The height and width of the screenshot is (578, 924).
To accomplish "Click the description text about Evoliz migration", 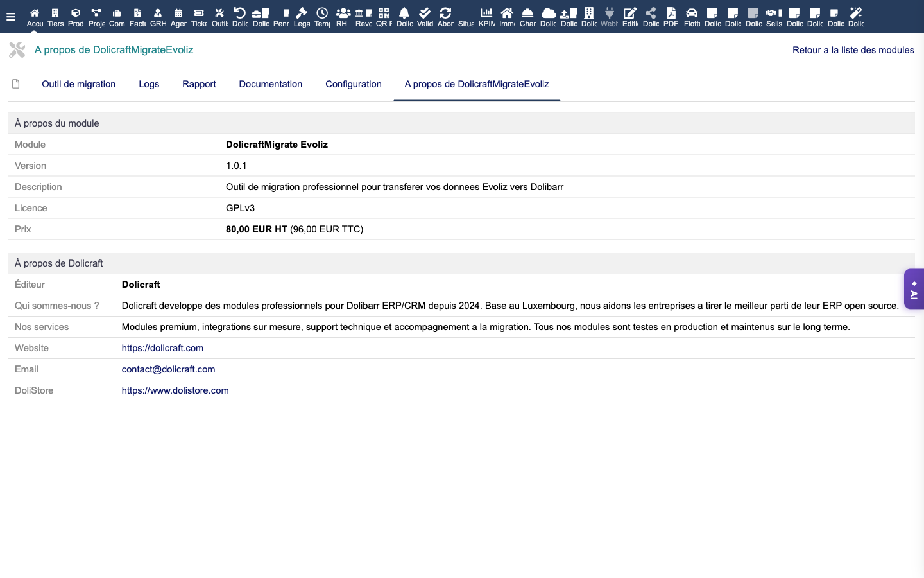I will click(395, 187).
